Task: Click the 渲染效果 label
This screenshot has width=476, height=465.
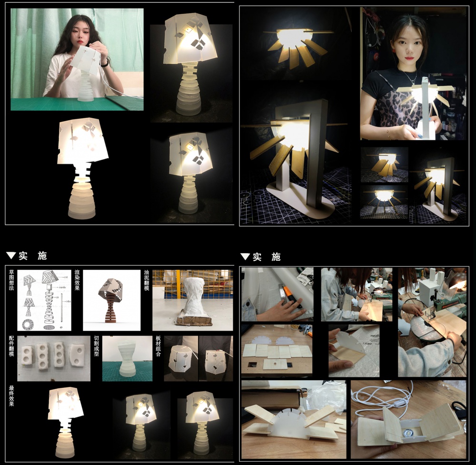Action: (77, 282)
